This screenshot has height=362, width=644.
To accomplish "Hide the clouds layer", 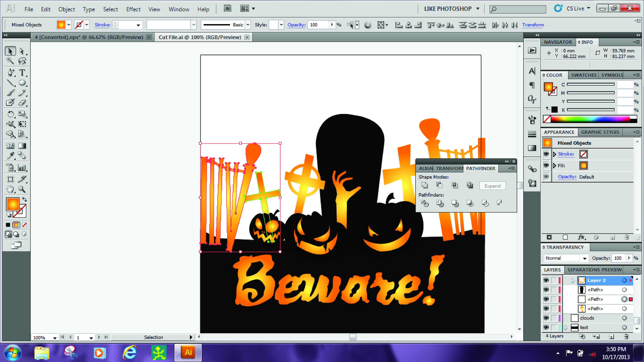I will (x=546, y=318).
